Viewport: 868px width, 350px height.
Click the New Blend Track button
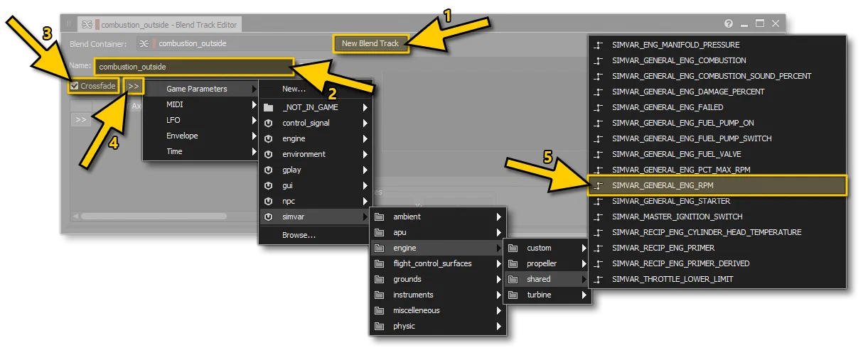(x=370, y=43)
